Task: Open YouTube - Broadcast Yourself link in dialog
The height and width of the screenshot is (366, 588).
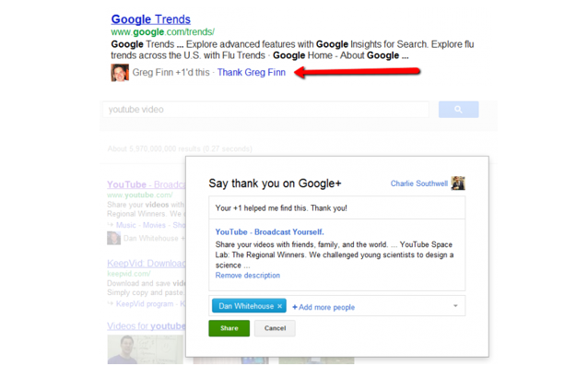Action: click(x=270, y=232)
